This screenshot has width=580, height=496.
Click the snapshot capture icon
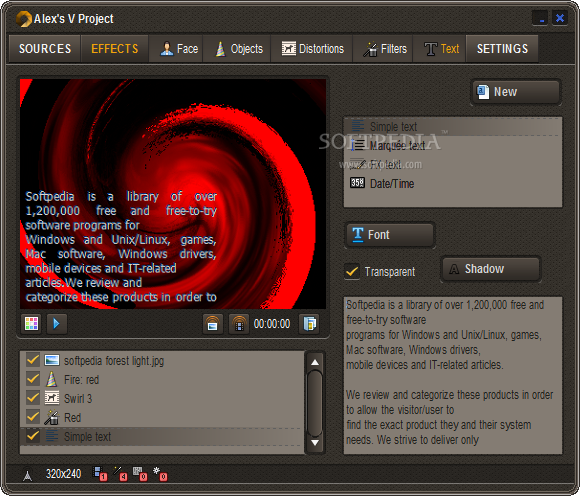pos(213,324)
